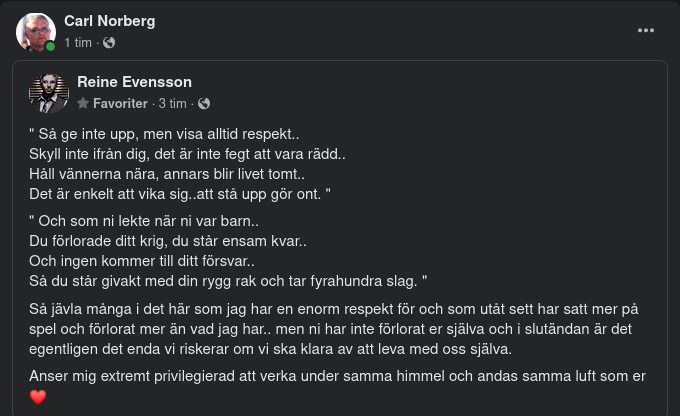Click the line "Och som ni lekte när ni var barn"

coord(144,221)
